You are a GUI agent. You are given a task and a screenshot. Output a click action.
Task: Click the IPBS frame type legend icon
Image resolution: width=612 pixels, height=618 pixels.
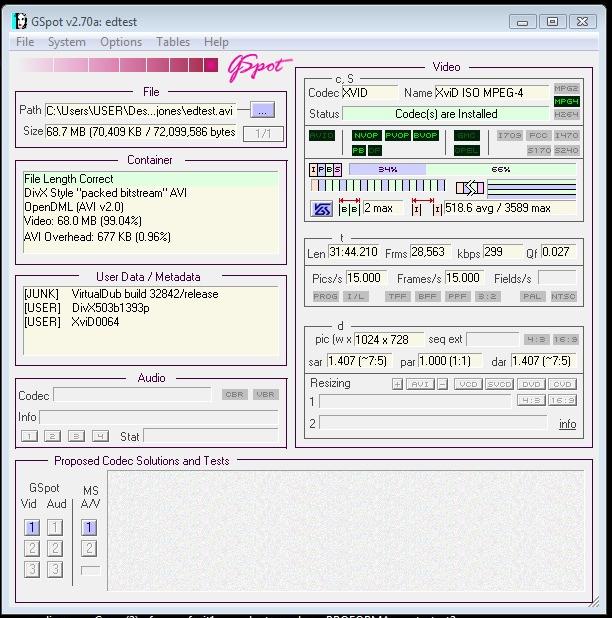[x=326, y=169]
